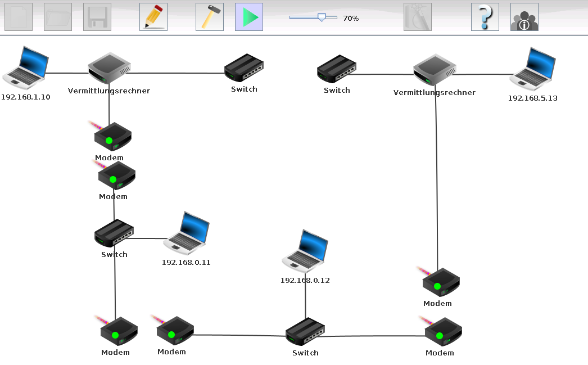Click the floppy disk Save icon
This screenshot has height=365, width=588.
click(x=97, y=17)
